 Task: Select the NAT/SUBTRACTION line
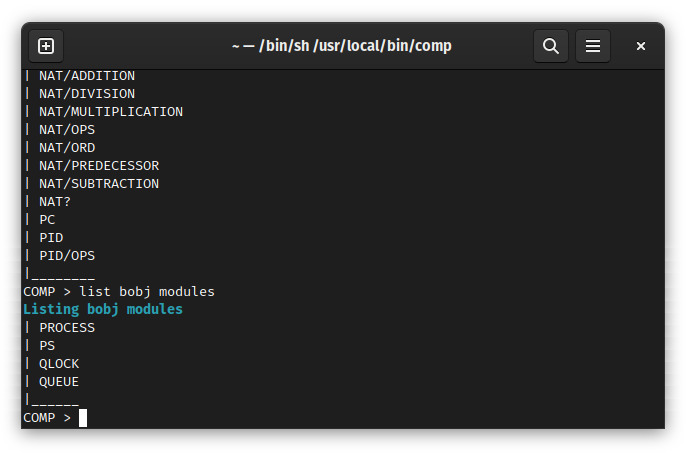pos(99,183)
